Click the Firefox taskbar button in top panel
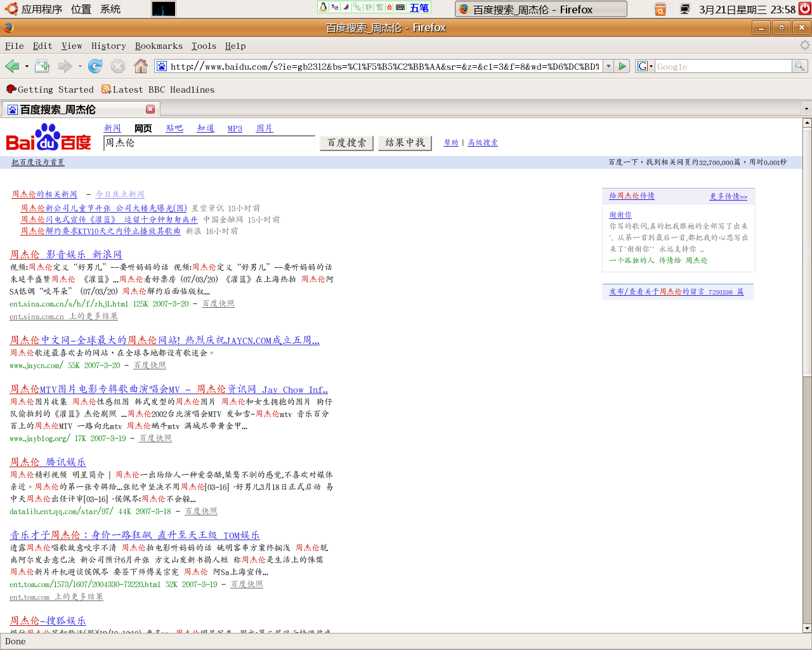The height and width of the screenshot is (650, 812). [x=541, y=9]
